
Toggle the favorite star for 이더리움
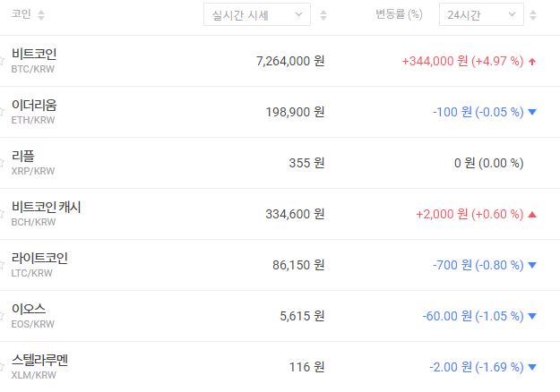click(x=3, y=113)
